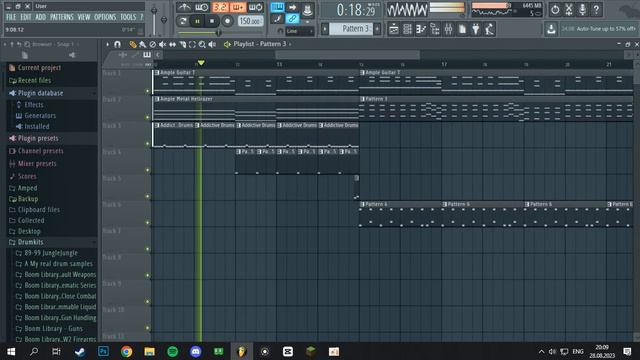Open the Tempo tapper icon
The width and height of the screenshot is (640, 360).
coord(489,29)
